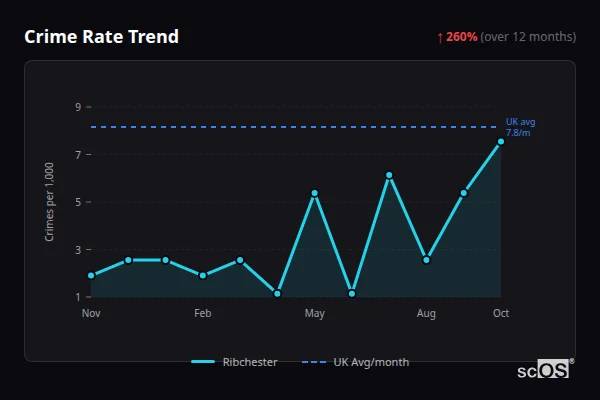Click the 'Oct' x-axis label
Screen dimensions: 600x400
pos(501,313)
